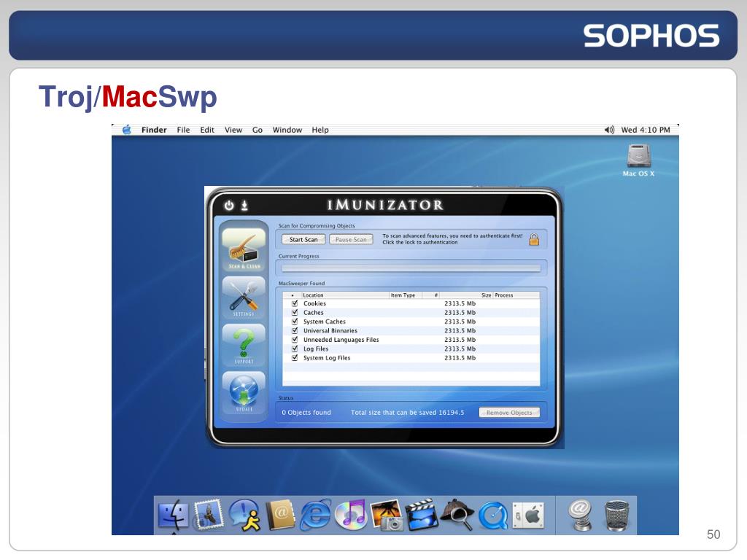Sort list by Size column header
The height and width of the screenshot is (560, 747).
pos(465,295)
